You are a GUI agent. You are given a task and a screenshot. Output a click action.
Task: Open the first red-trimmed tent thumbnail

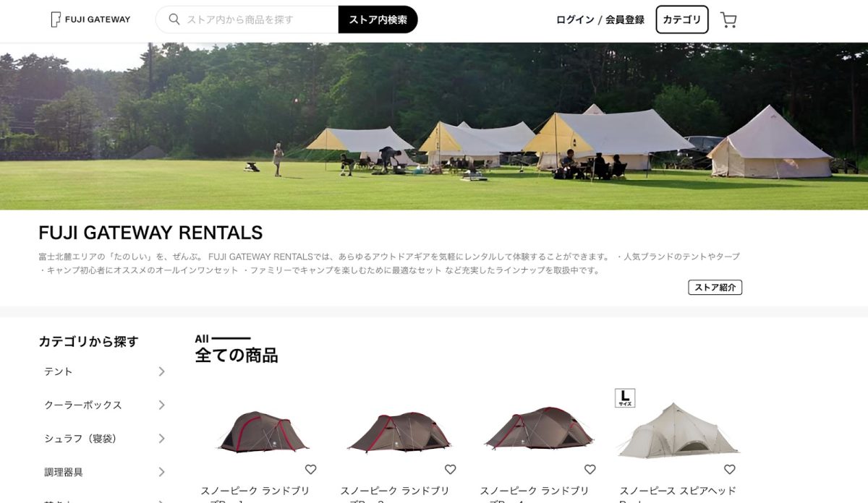263,431
